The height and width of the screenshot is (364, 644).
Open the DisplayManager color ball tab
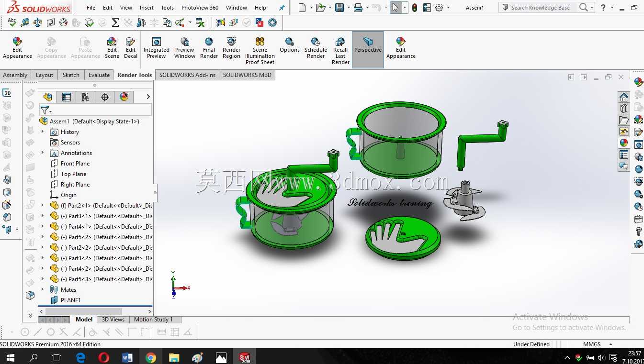[x=124, y=97]
